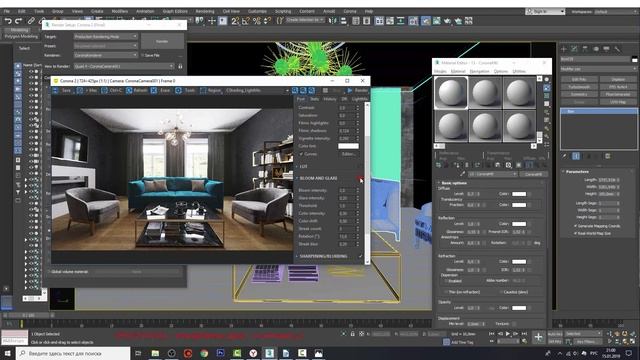
Task: Open Modify tab icon in command panel
Action: (x=574, y=49)
